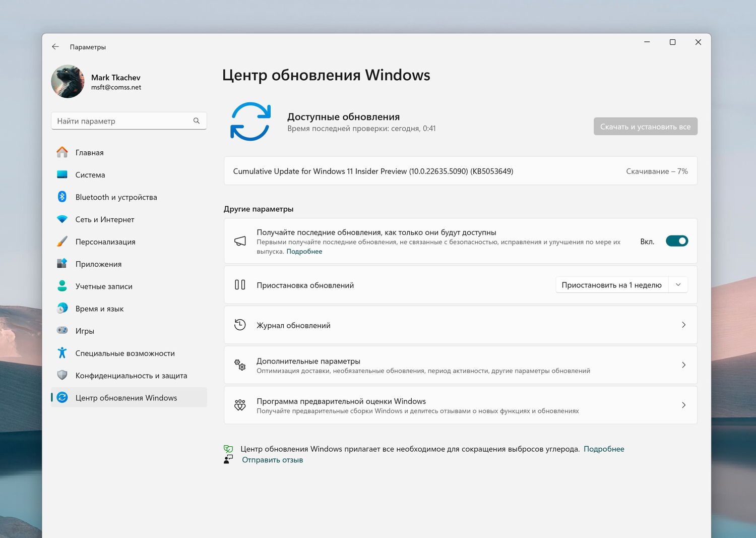Click the Сеть и Интернет Wi-Fi icon
This screenshot has height=538, width=756.
[62, 219]
